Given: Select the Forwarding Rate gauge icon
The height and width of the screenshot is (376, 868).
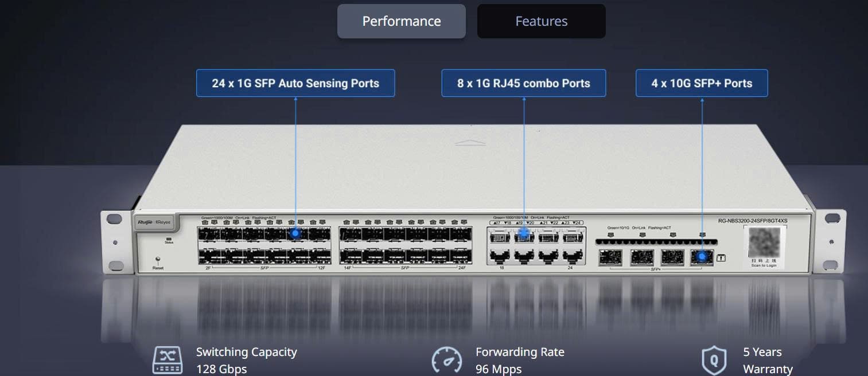Looking at the screenshot, I should pyautogui.click(x=447, y=360).
